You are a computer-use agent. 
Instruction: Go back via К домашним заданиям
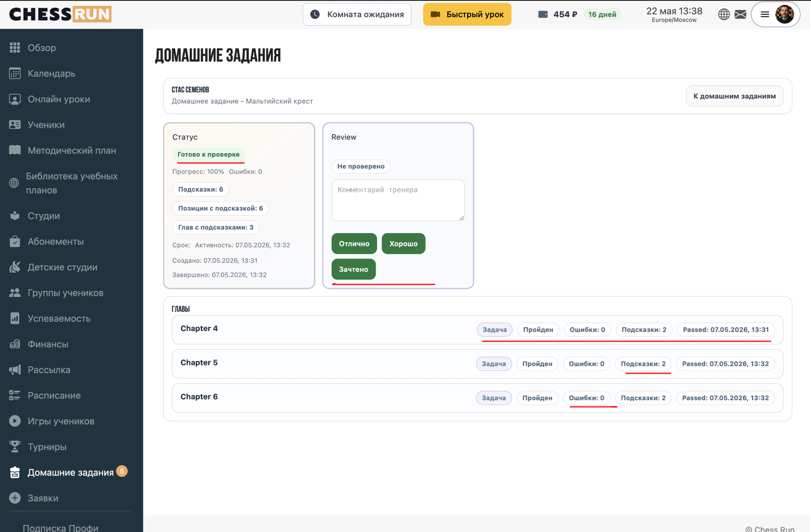click(734, 96)
